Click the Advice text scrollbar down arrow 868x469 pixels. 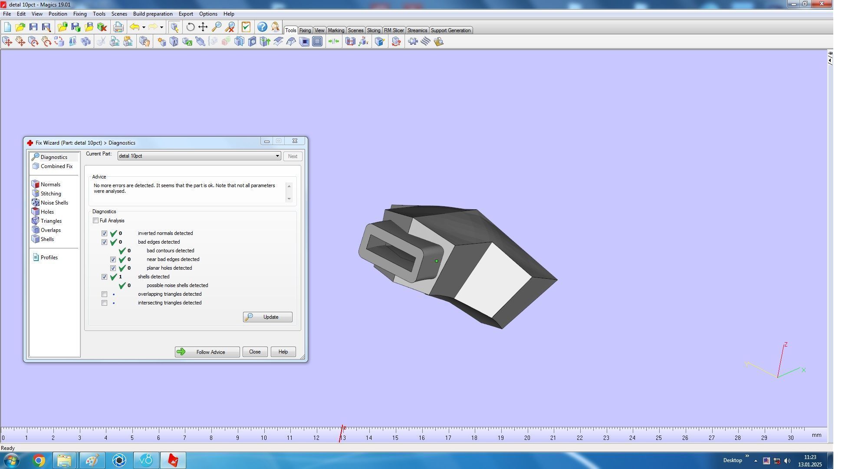coord(289,199)
